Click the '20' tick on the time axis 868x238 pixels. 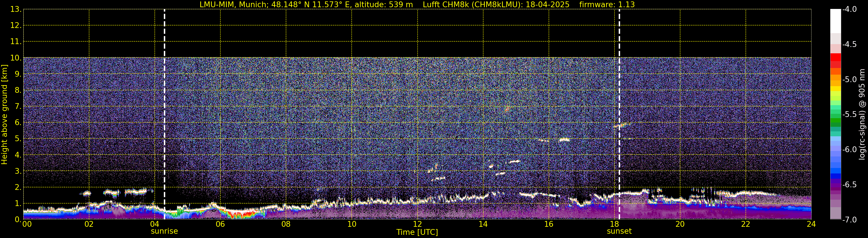[x=680, y=224]
